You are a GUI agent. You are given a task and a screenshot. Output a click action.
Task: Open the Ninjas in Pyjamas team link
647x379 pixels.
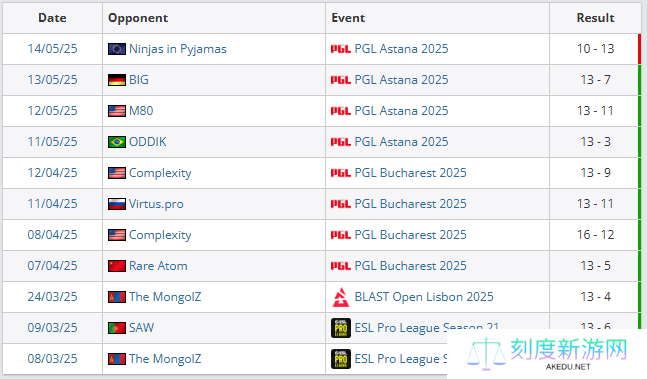[178, 49]
